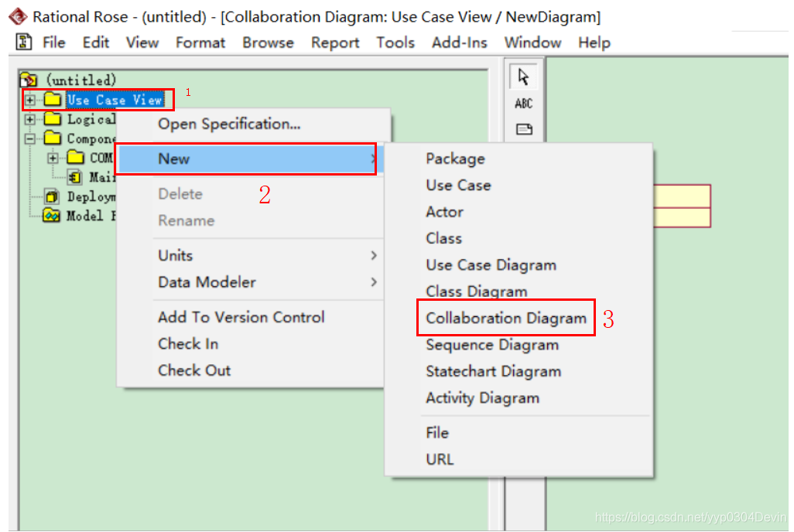Click Units in the context menu
Screen dimensions: 794x532
coord(250,255)
